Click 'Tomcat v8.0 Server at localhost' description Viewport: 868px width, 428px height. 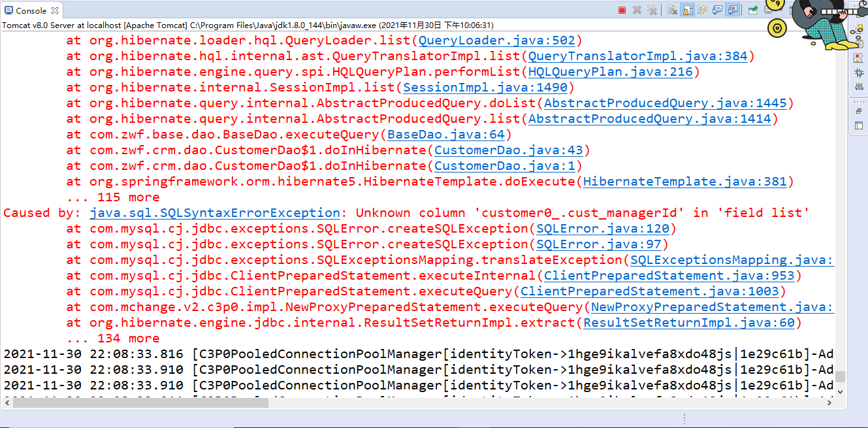tap(61, 25)
